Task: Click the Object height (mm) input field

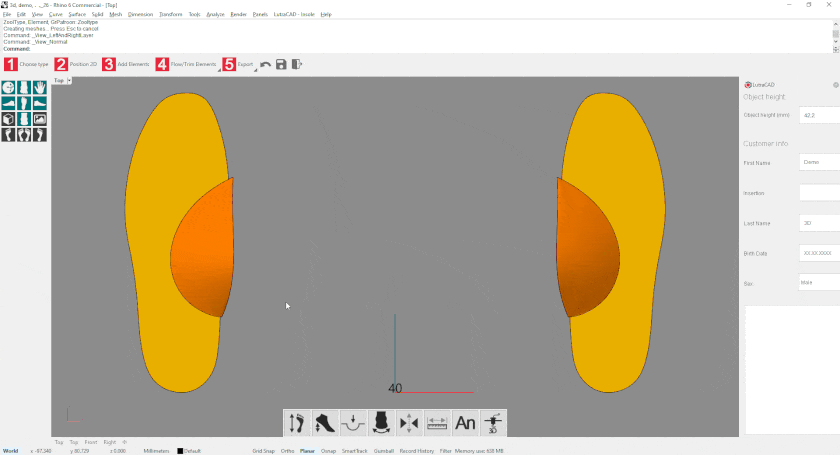Action: pyautogui.click(x=819, y=115)
